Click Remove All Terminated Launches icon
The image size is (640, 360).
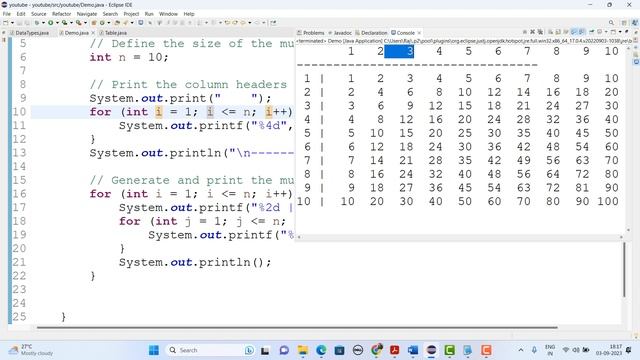[540, 32]
